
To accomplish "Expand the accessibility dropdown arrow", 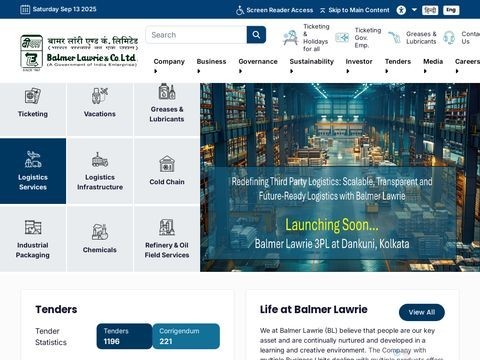I will (x=414, y=10).
